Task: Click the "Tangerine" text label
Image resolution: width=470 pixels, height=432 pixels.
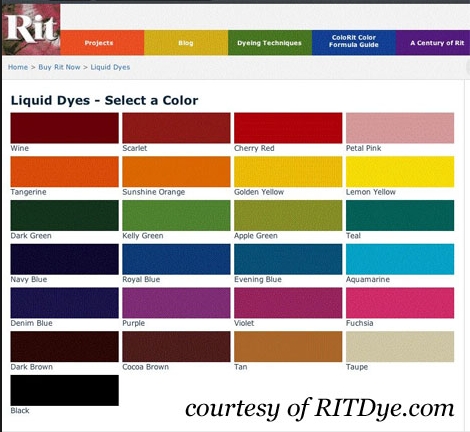Action: click(x=28, y=192)
